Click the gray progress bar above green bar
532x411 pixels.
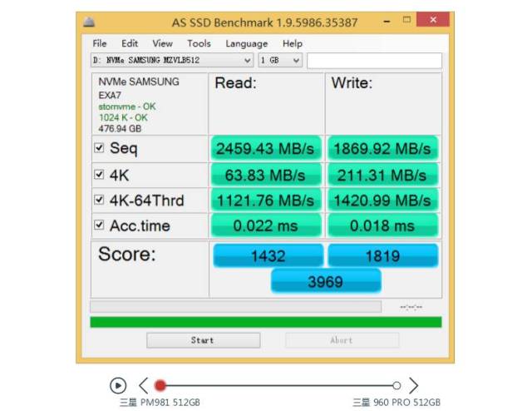(x=235, y=306)
